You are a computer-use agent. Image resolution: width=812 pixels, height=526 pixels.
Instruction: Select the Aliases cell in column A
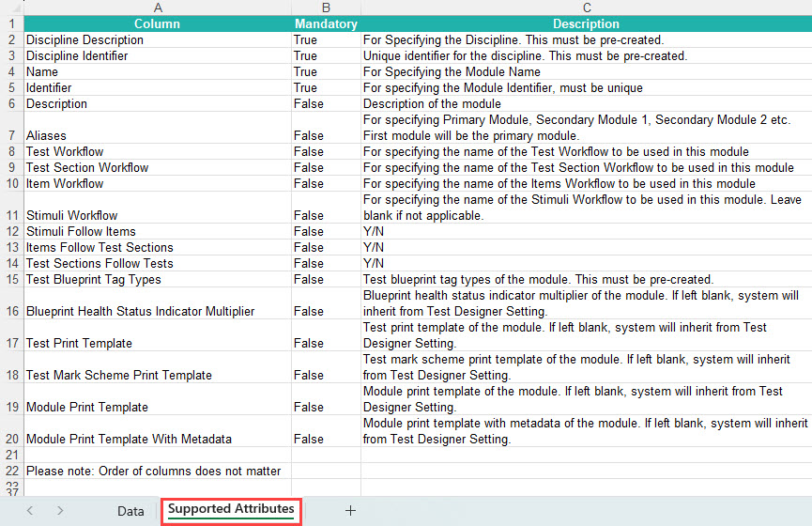[x=46, y=135]
